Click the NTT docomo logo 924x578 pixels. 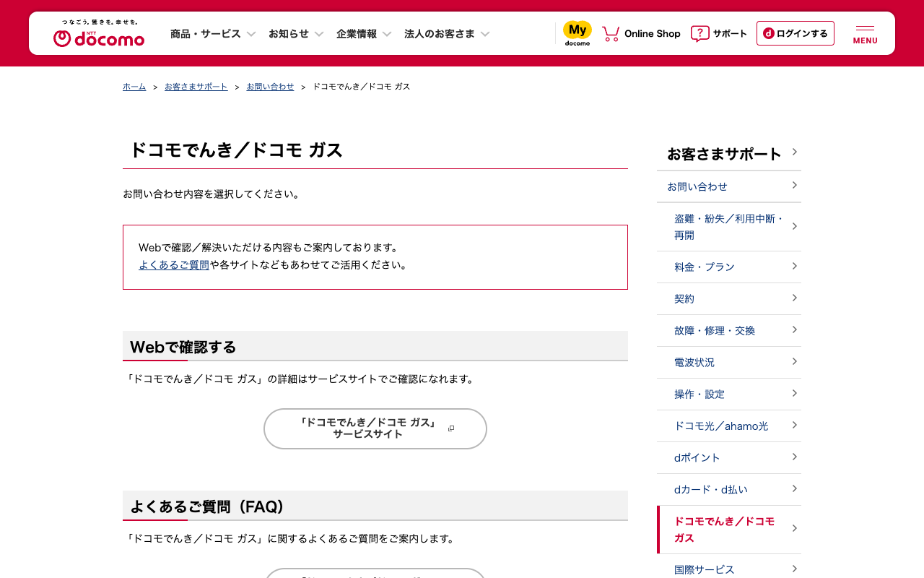pos(99,34)
